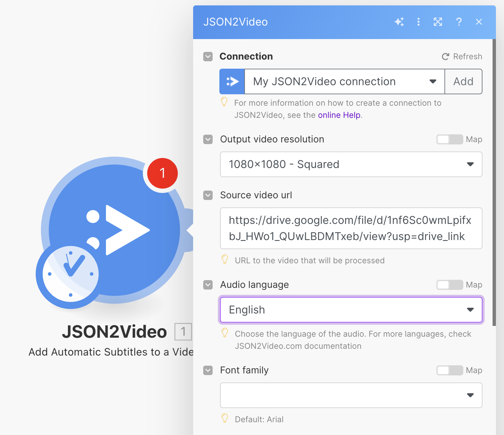Open the empty Font family dropdown
This screenshot has height=435, width=504.
pyautogui.click(x=351, y=395)
